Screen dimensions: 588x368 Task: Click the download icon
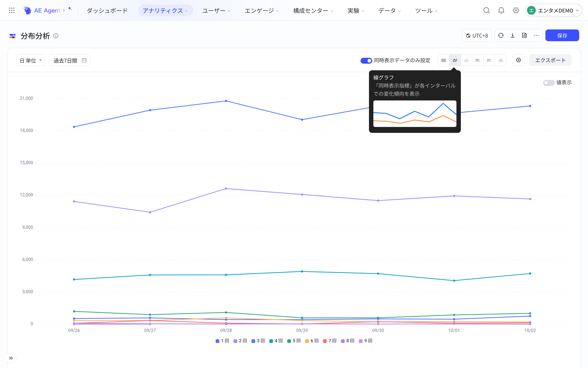(x=513, y=36)
